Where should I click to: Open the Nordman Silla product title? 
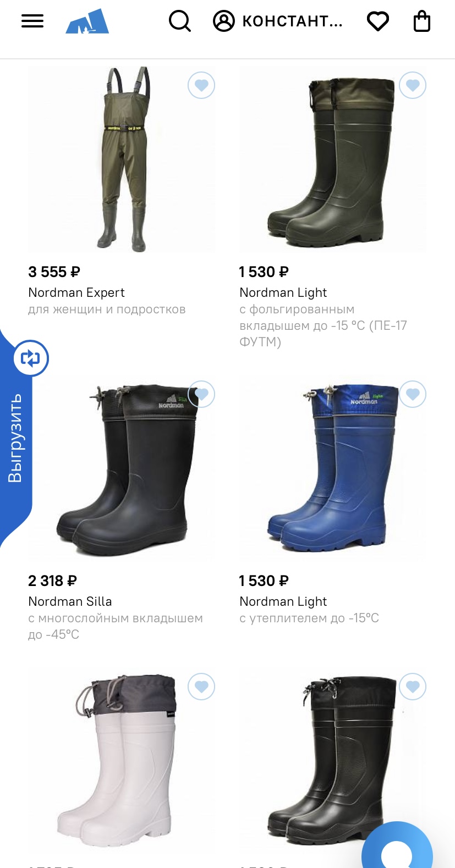(x=70, y=601)
